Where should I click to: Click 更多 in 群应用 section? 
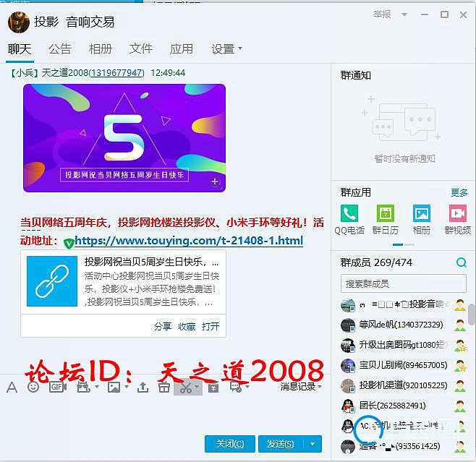tap(459, 192)
